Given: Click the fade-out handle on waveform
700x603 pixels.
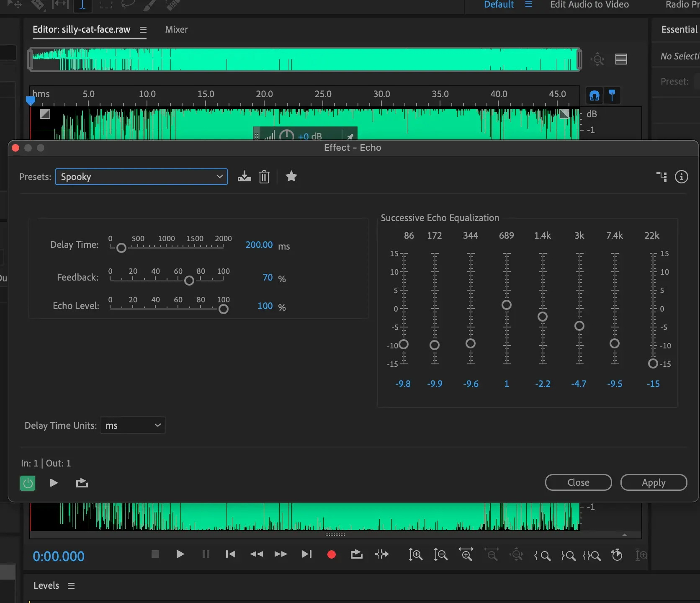Looking at the screenshot, I should point(564,114).
